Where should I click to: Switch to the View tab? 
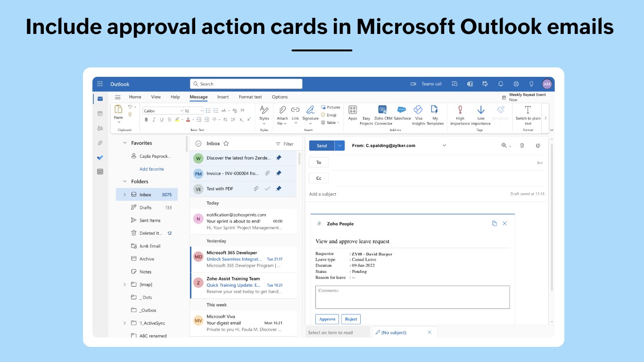click(156, 97)
